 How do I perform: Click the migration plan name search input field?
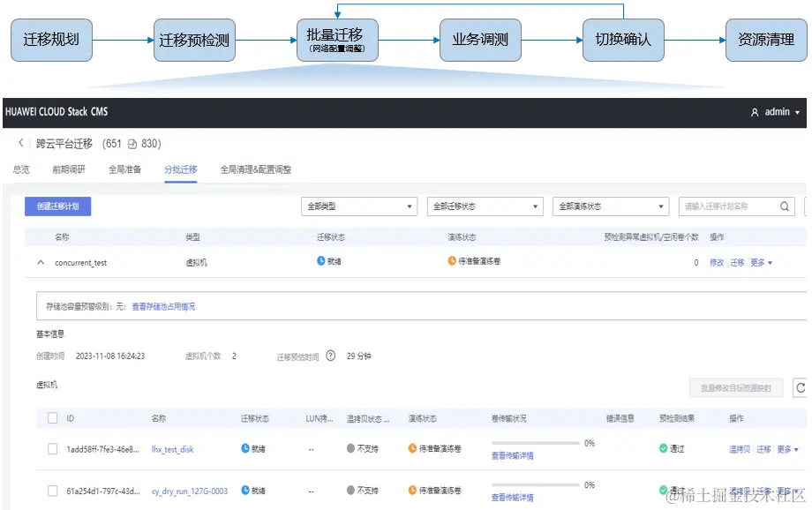[724, 205]
